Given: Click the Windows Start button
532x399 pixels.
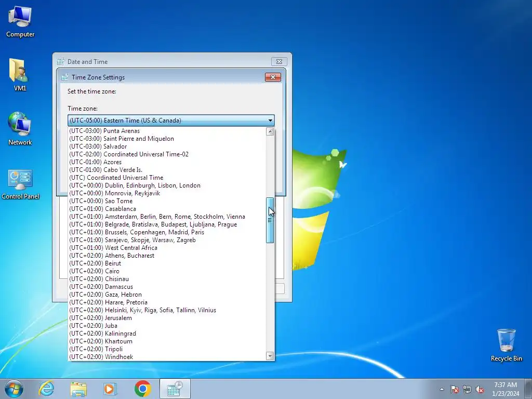Looking at the screenshot, I should [x=14, y=389].
